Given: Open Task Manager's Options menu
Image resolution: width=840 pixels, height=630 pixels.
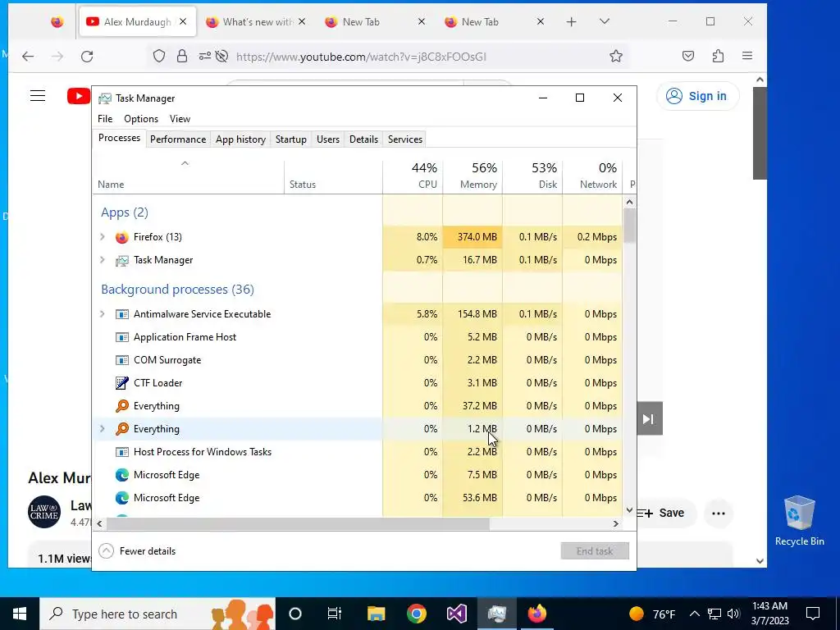Looking at the screenshot, I should (141, 119).
